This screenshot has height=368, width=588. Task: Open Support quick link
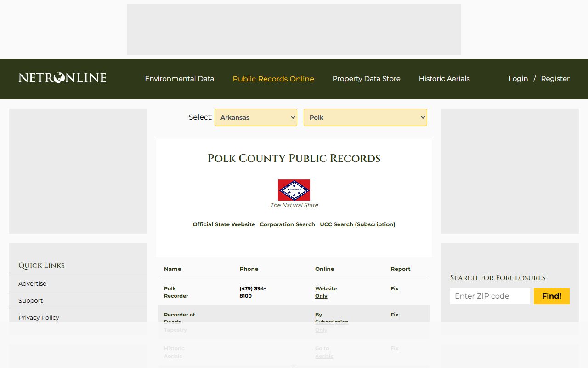[30, 300]
